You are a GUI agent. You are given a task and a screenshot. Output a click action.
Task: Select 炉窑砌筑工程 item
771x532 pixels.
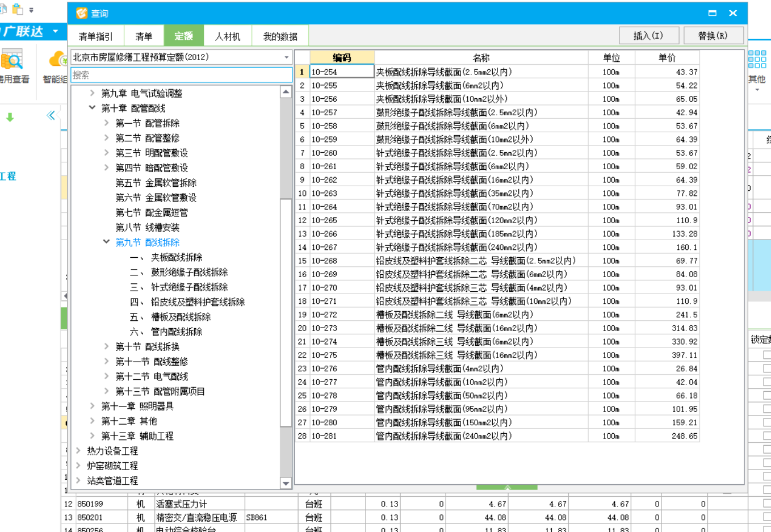pyautogui.click(x=112, y=466)
